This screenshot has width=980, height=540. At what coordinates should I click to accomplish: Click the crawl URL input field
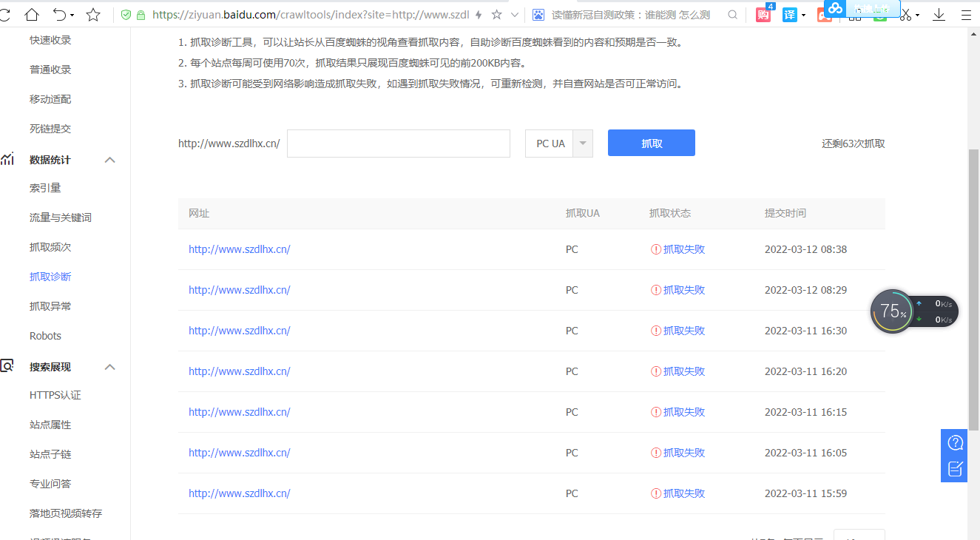[398, 143]
